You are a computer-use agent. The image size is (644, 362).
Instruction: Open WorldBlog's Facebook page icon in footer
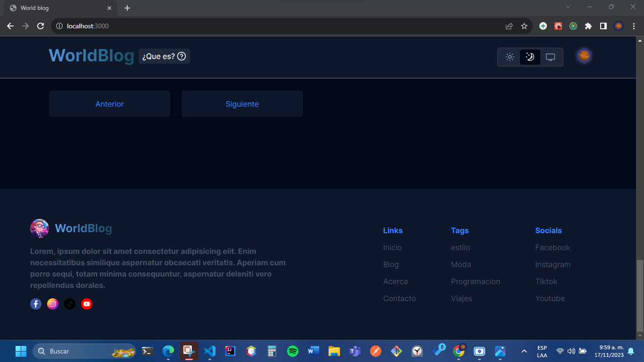pos(36,304)
